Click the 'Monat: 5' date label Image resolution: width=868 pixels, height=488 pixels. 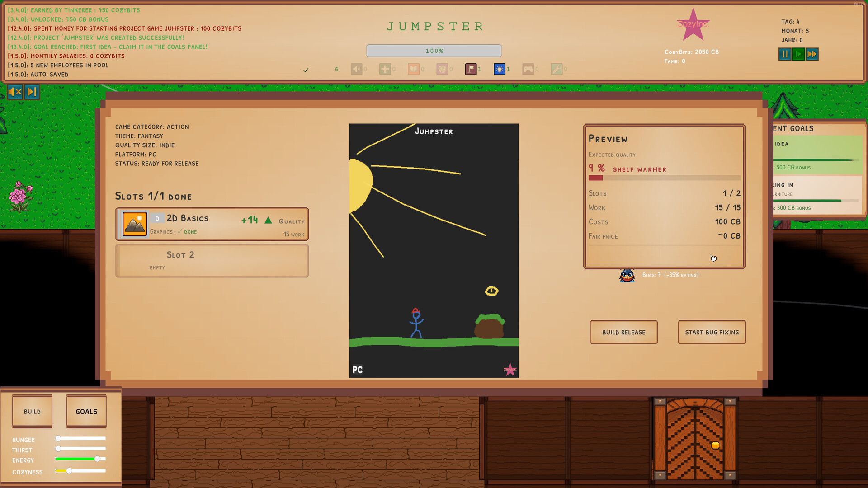click(795, 31)
